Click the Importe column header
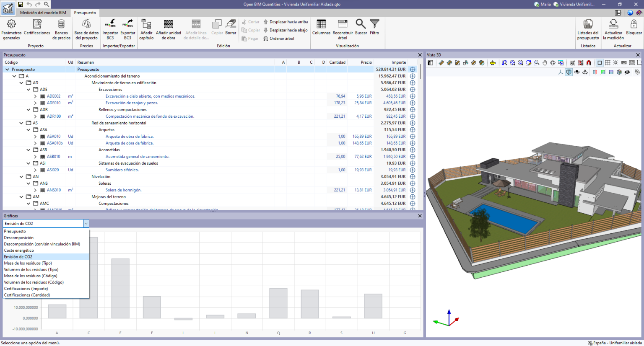Image resolution: width=644 pixels, height=346 pixels. pos(390,62)
